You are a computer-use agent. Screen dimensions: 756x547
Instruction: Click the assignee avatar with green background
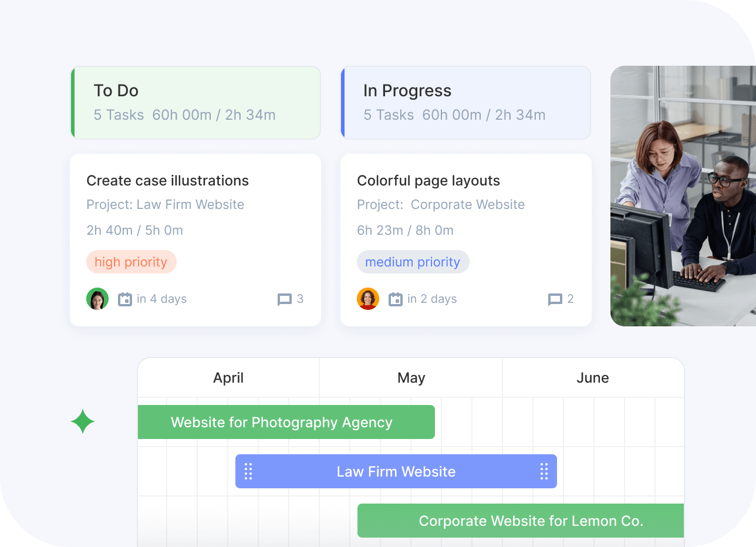pos(97,299)
